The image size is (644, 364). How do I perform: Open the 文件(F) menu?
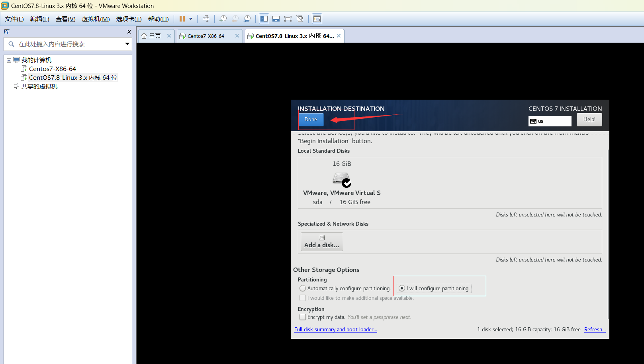click(14, 19)
